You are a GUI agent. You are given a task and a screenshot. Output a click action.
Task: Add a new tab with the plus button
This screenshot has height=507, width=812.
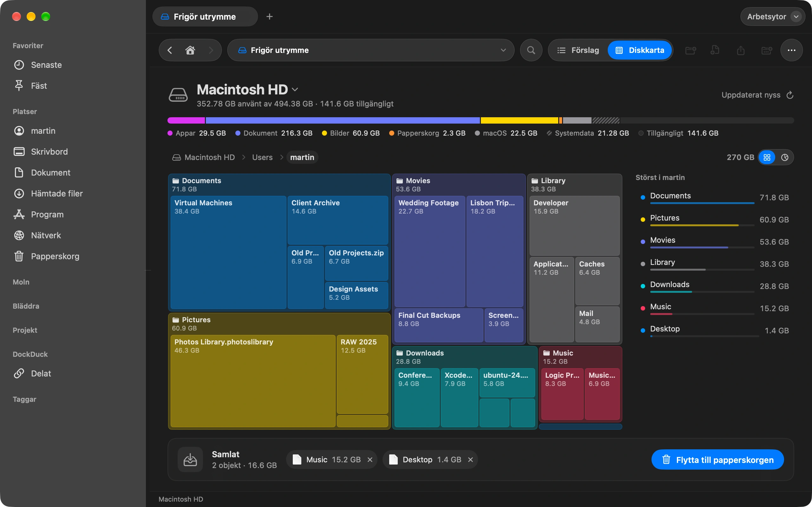(x=269, y=16)
